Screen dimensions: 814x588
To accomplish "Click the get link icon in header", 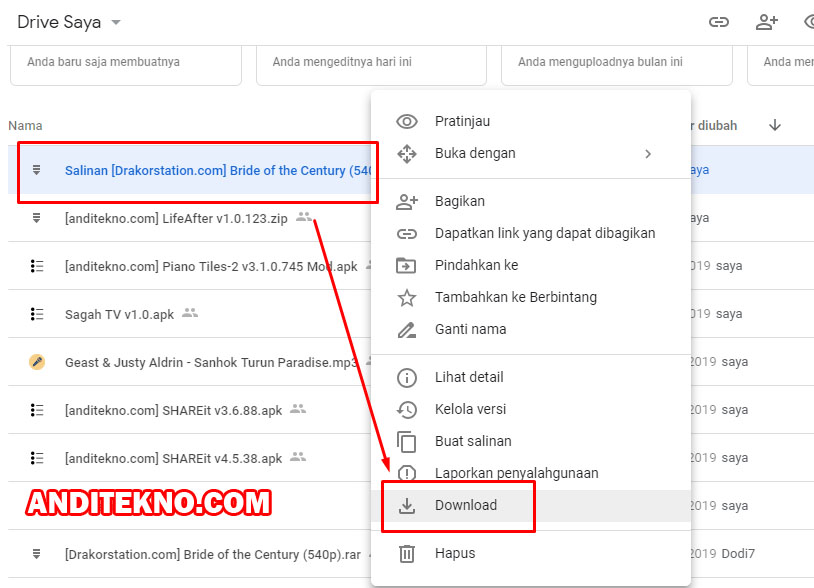I will (718, 22).
